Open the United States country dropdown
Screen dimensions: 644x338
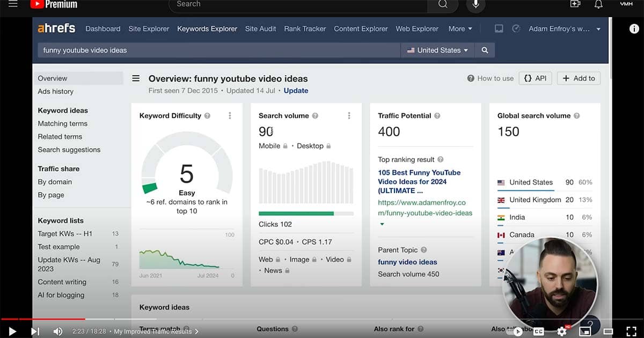(437, 50)
